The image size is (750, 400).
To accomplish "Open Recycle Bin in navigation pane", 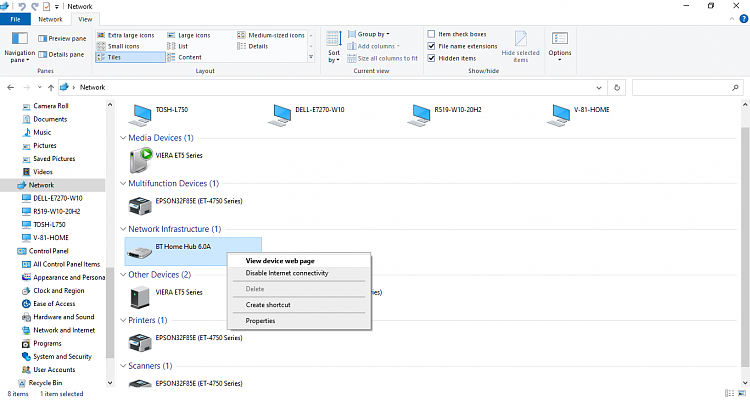I will 40,383.
